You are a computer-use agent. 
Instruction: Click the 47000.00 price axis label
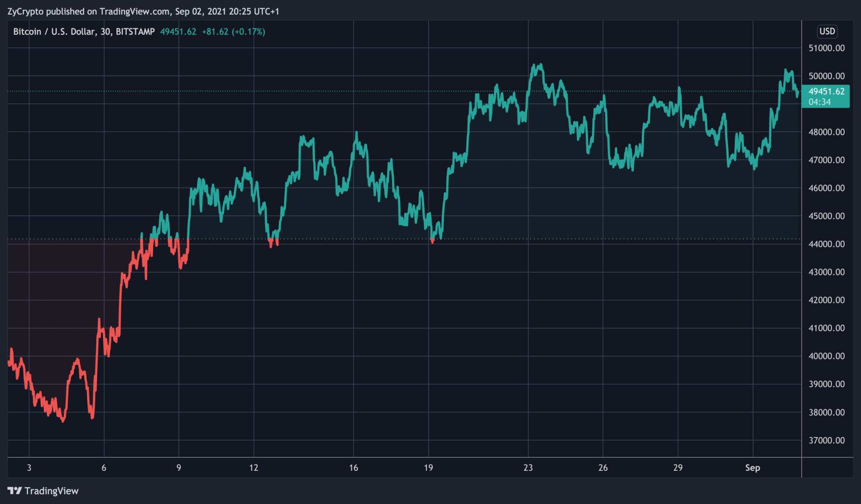coord(827,160)
